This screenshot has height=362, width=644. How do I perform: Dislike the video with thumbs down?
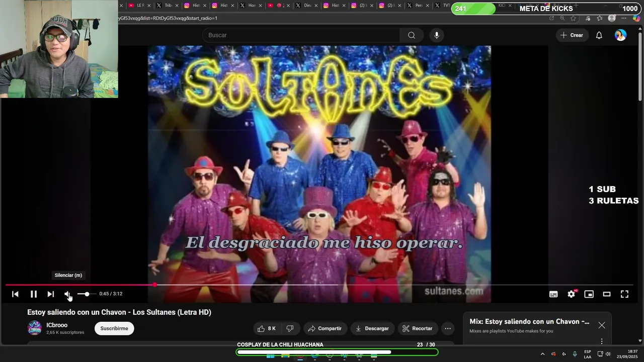pos(290,328)
